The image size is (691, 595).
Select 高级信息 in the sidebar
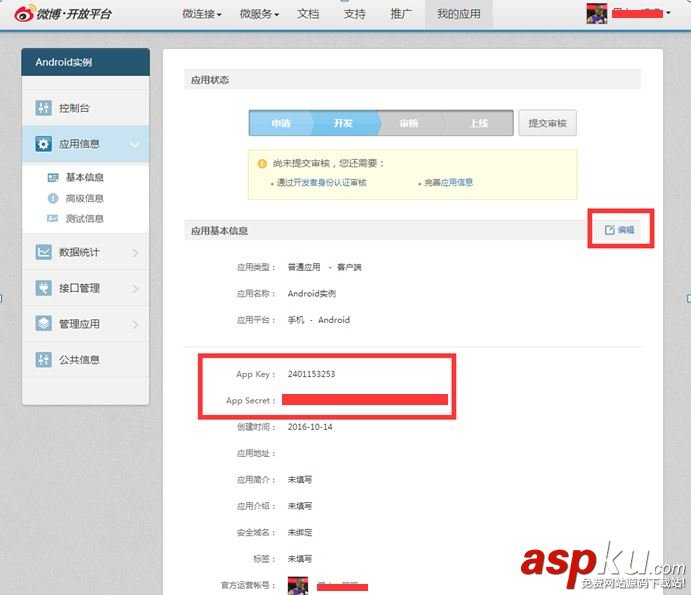click(85, 198)
